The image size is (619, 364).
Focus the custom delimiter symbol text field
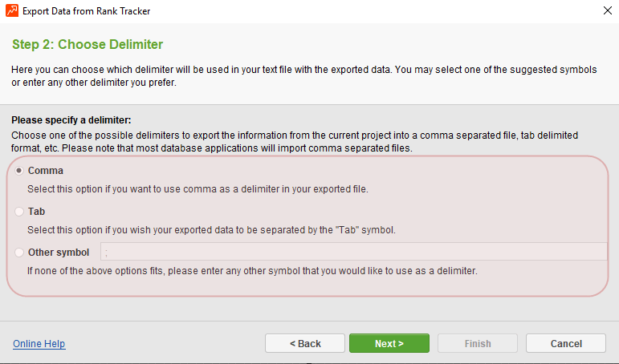tap(354, 252)
